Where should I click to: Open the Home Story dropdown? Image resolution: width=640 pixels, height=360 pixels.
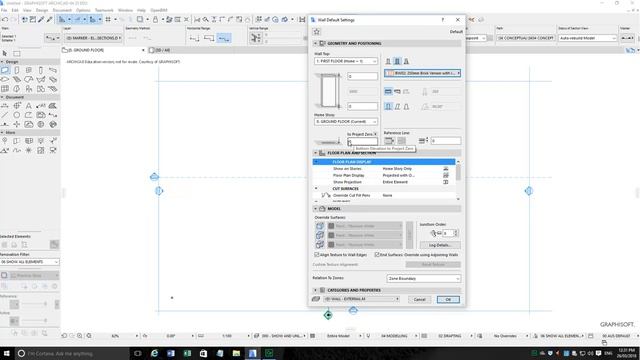346,122
